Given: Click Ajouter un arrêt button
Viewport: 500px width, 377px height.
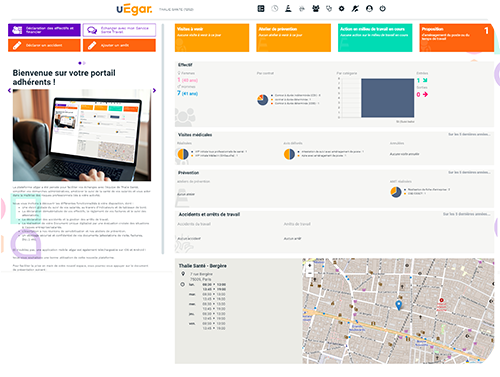Looking at the screenshot, I should (x=119, y=45).
